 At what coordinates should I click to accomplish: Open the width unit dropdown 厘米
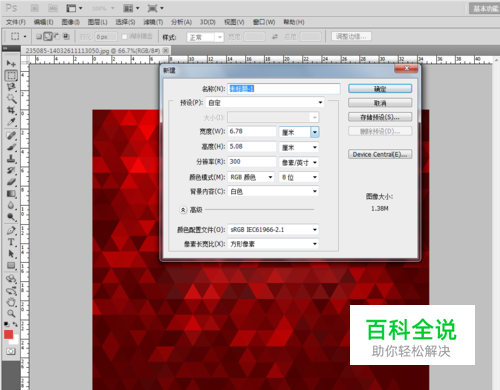(x=299, y=132)
